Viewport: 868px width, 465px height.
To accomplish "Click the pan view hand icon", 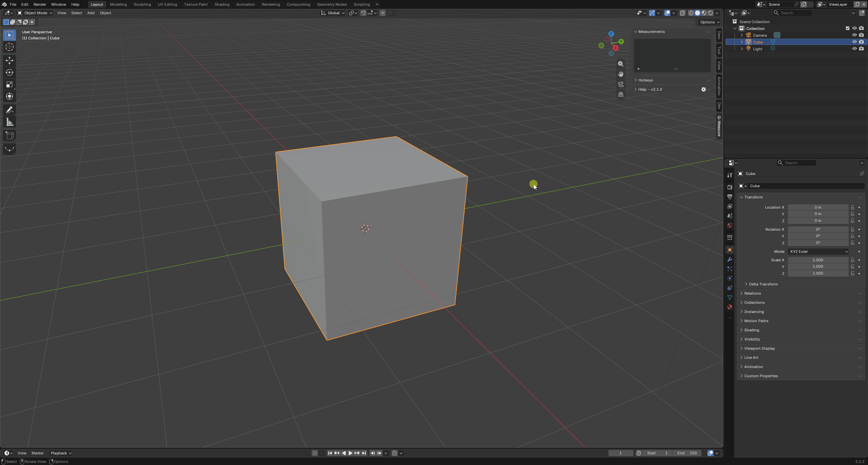I will [621, 74].
